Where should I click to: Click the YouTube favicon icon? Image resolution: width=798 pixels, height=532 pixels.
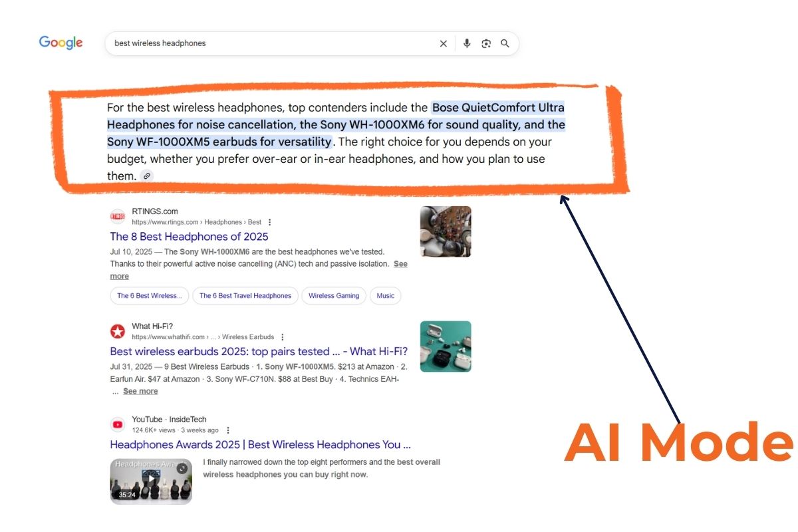pyautogui.click(x=118, y=424)
